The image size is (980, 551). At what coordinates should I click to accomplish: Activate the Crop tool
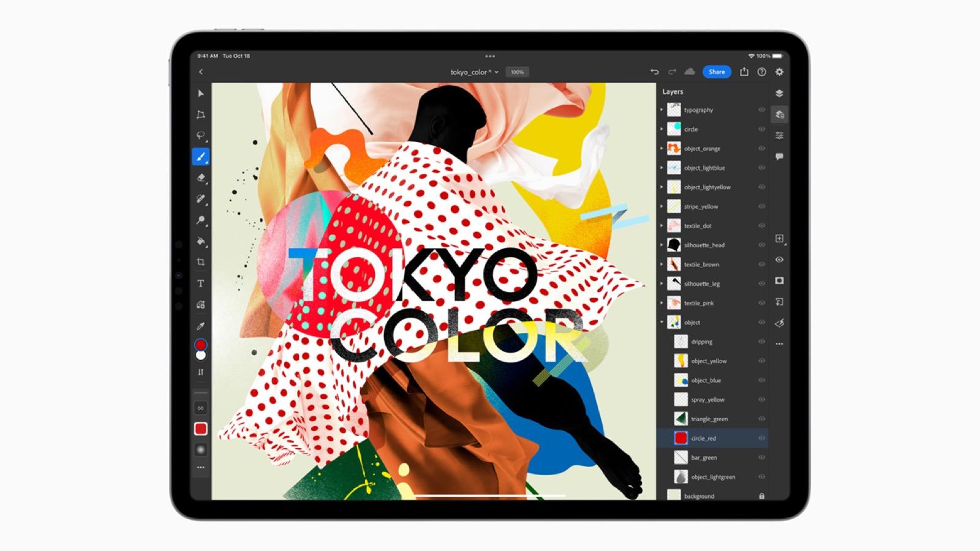200,262
